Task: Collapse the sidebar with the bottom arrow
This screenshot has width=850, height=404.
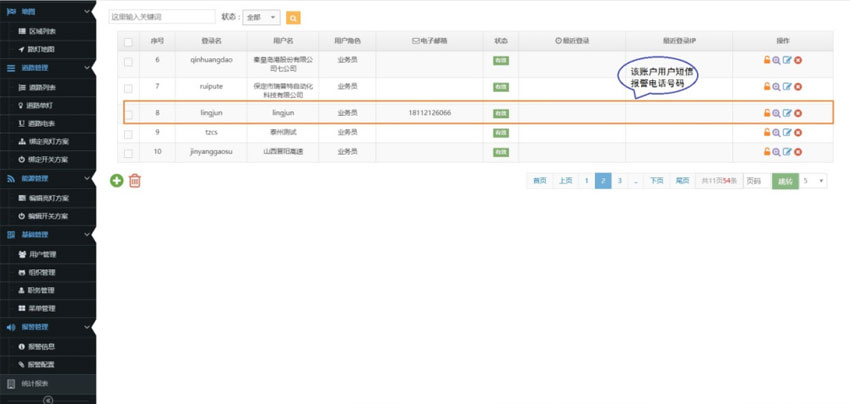Action: (x=47, y=399)
